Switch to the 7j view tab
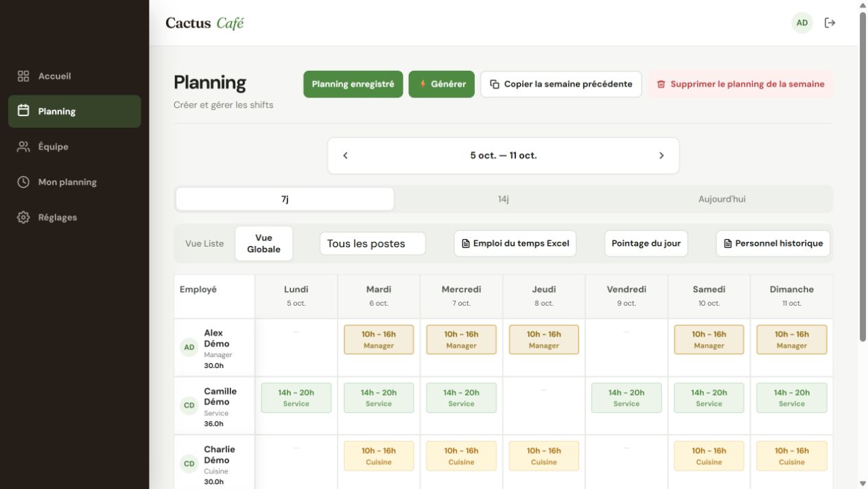The height and width of the screenshot is (489, 868). (x=285, y=199)
